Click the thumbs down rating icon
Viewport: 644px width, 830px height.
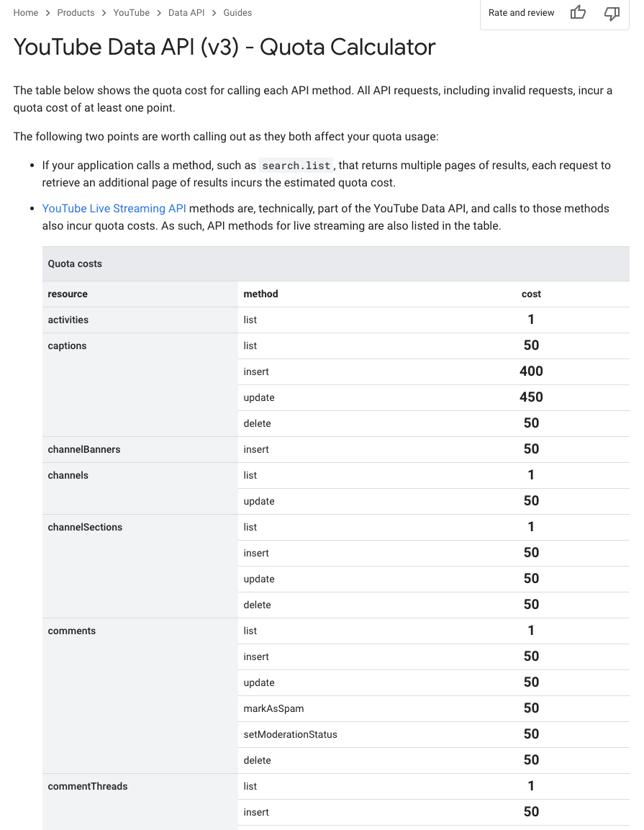click(612, 13)
